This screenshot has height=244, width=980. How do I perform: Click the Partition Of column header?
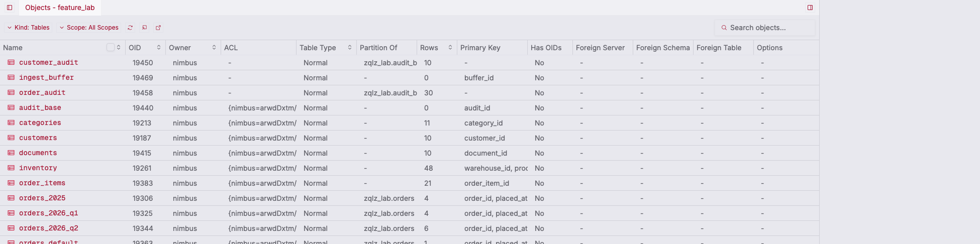pos(387,48)
